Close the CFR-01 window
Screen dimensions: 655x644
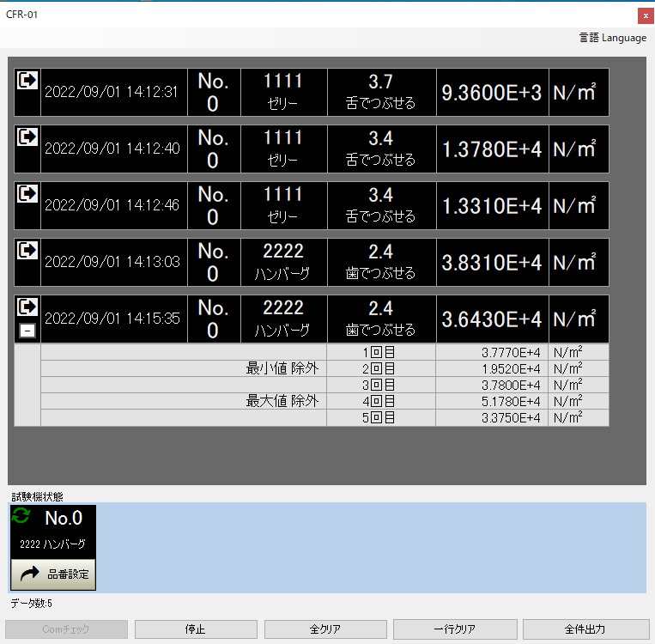pos(646,15)
